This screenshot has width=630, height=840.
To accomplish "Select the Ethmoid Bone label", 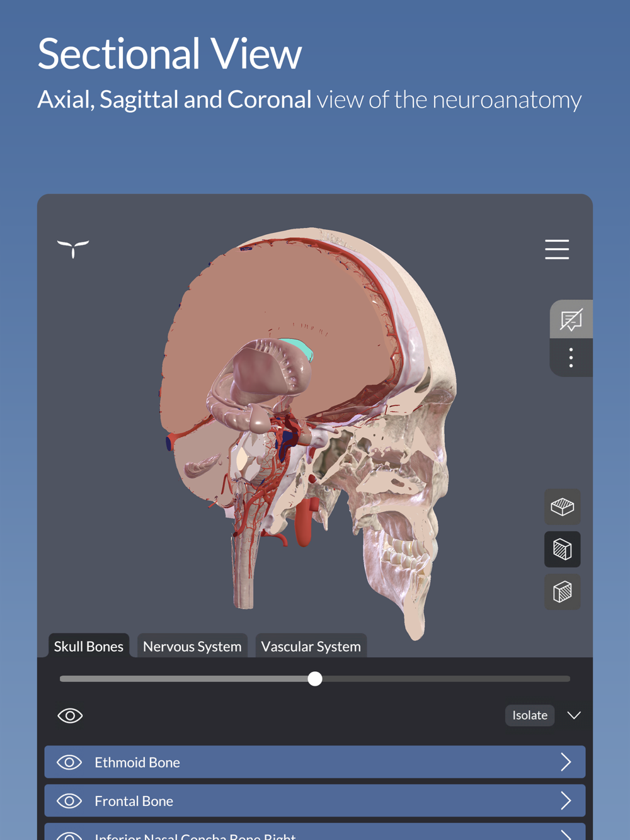I will (x=137, y=763).
